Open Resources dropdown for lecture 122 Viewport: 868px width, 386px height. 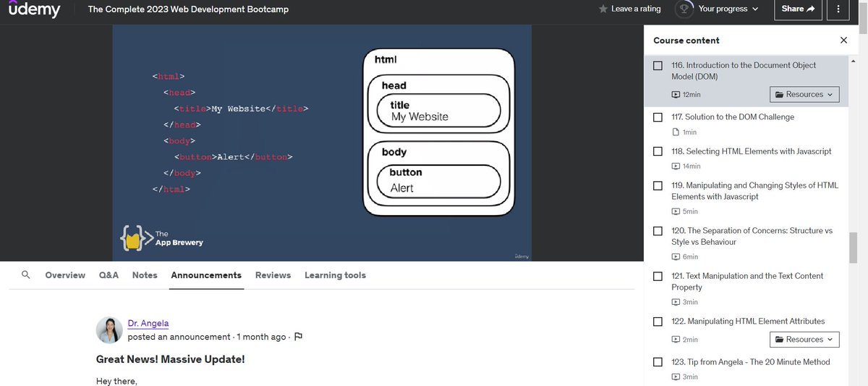point(804,339)
